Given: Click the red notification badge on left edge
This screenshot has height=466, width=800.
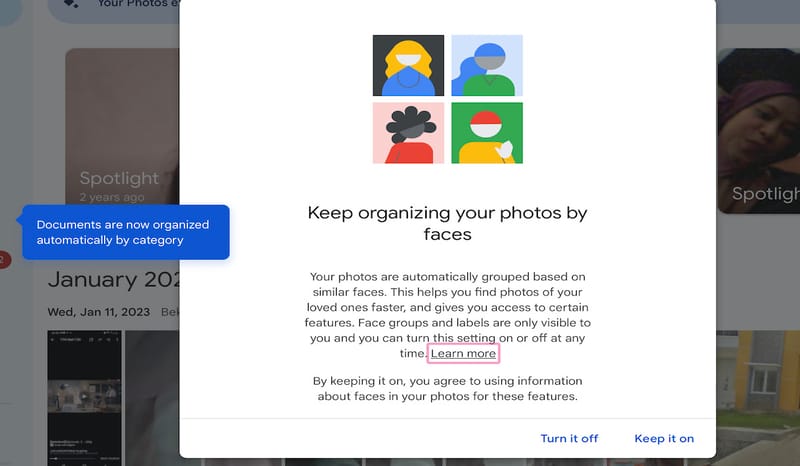Looking at the screenshot, I should pyautogui.click(x=3, y=260).
